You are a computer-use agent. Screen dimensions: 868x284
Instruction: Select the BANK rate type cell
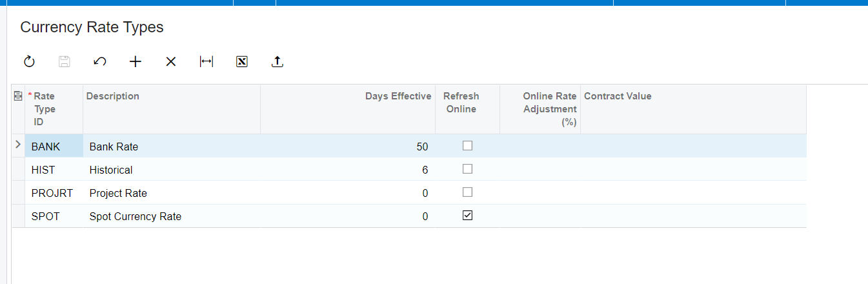(54, 147)
